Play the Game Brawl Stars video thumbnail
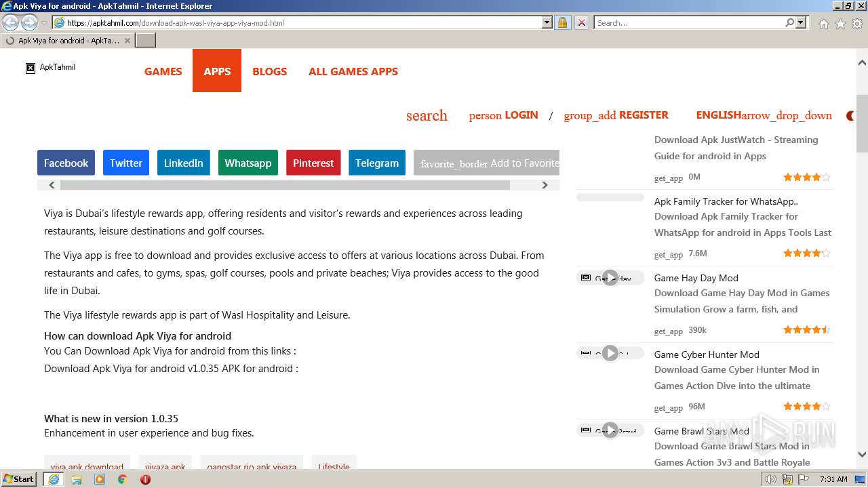 coord(610,430)
